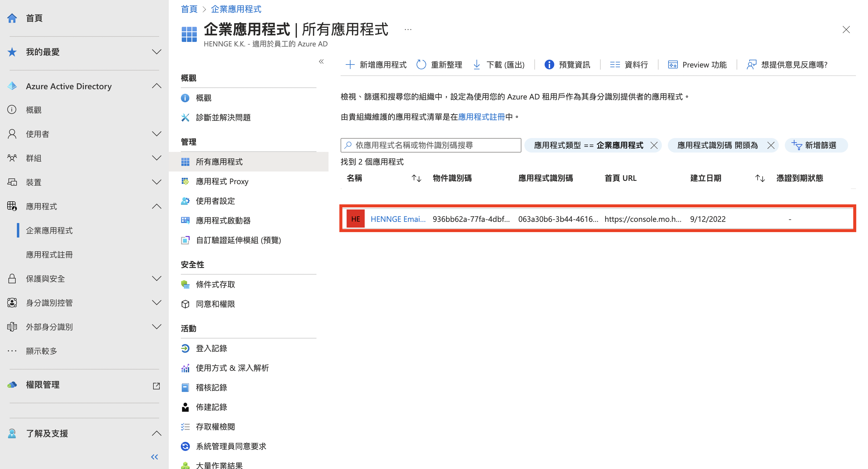Click the person icon for 使用者

point(12,134)
